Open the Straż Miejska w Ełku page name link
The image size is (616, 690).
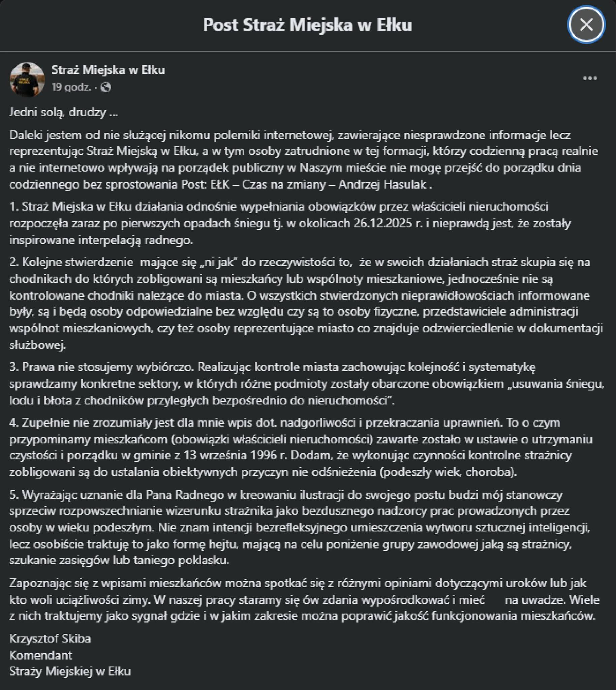click(108, 70)
